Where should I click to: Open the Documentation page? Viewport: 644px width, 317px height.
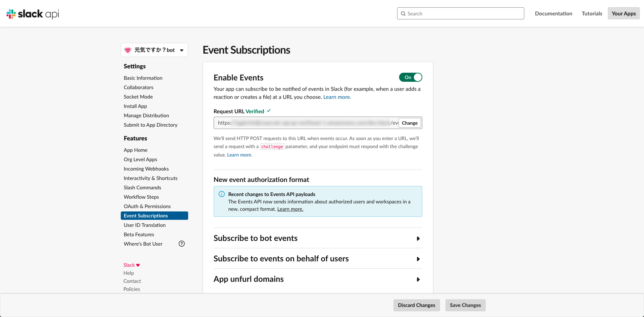click(x=553, y=13)
